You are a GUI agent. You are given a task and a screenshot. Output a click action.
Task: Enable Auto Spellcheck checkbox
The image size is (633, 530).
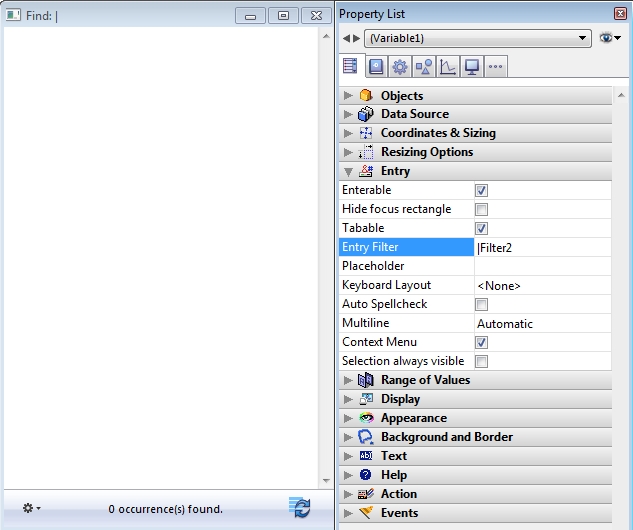pos(481,304)
